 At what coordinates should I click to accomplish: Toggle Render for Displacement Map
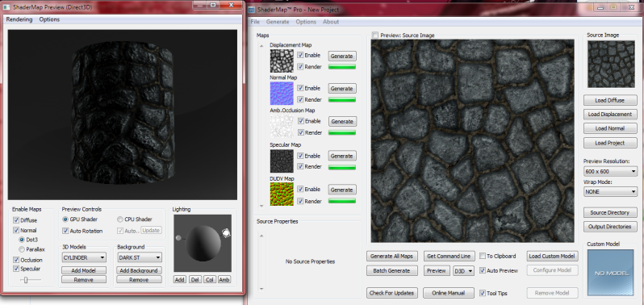(301, 66)
